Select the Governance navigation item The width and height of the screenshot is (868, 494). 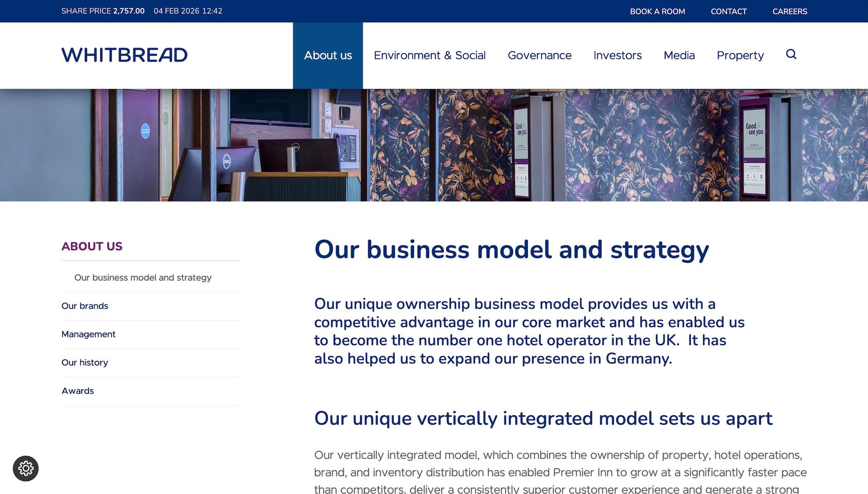(x=539, y=55)
